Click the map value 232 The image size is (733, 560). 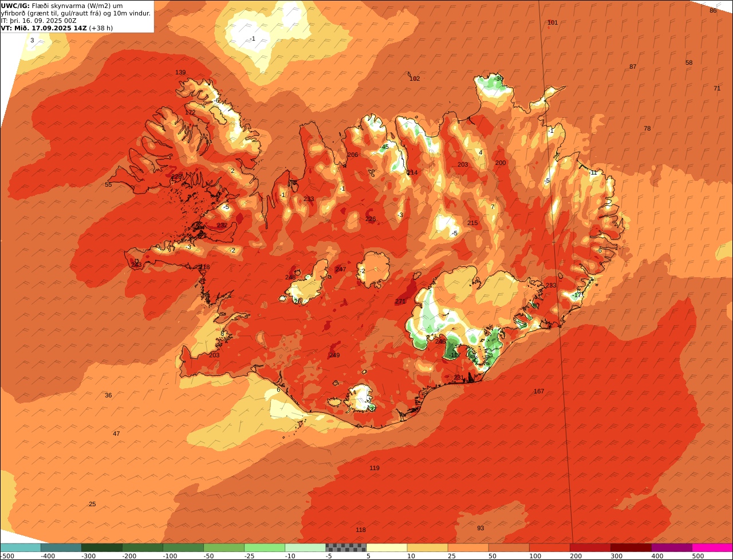point(222,226)
